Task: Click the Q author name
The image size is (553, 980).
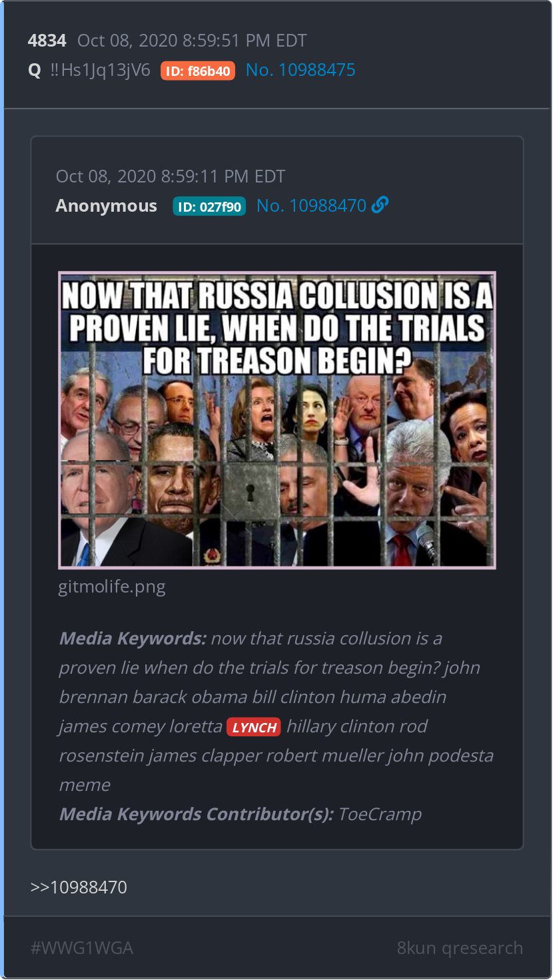Action: tap(35, 71)
